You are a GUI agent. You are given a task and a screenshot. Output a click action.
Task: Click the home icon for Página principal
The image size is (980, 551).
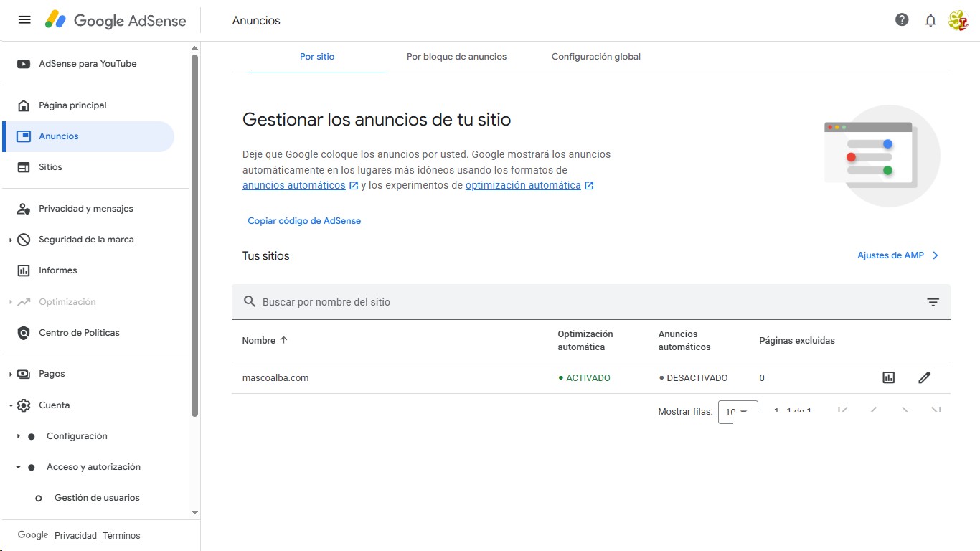tap(24, 105)
